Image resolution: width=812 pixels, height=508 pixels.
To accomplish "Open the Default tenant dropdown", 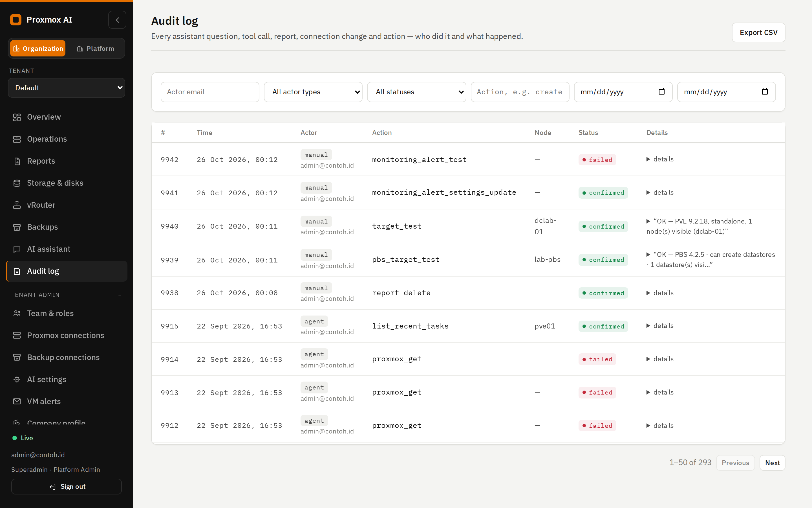I will tap(67, 88).
